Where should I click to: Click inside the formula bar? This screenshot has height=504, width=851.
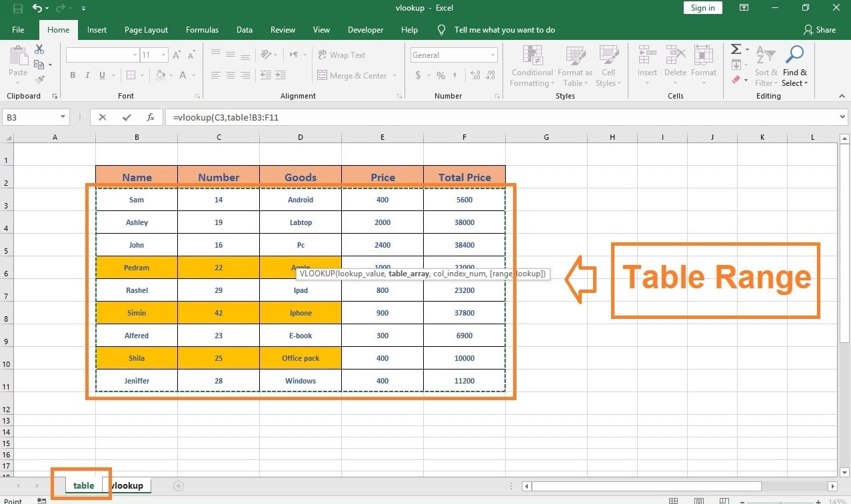pos(333,117)
